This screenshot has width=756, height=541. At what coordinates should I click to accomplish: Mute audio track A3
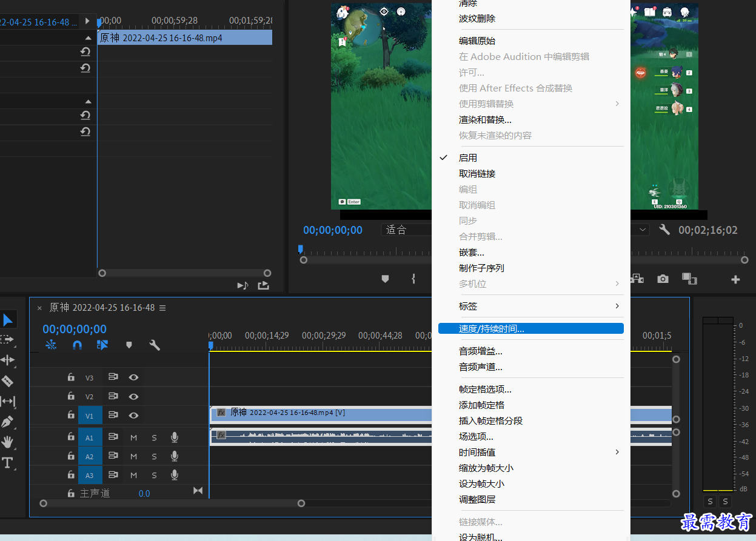pos(133,476)
